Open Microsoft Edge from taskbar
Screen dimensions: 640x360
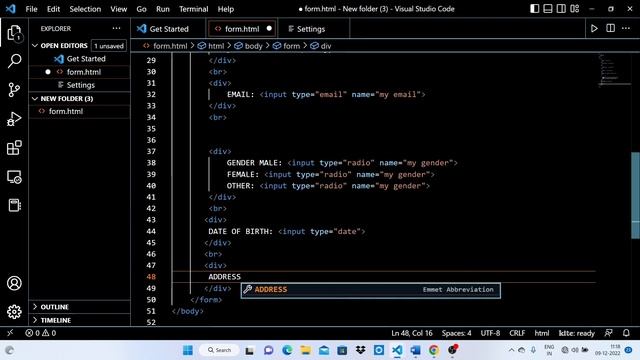287,350
